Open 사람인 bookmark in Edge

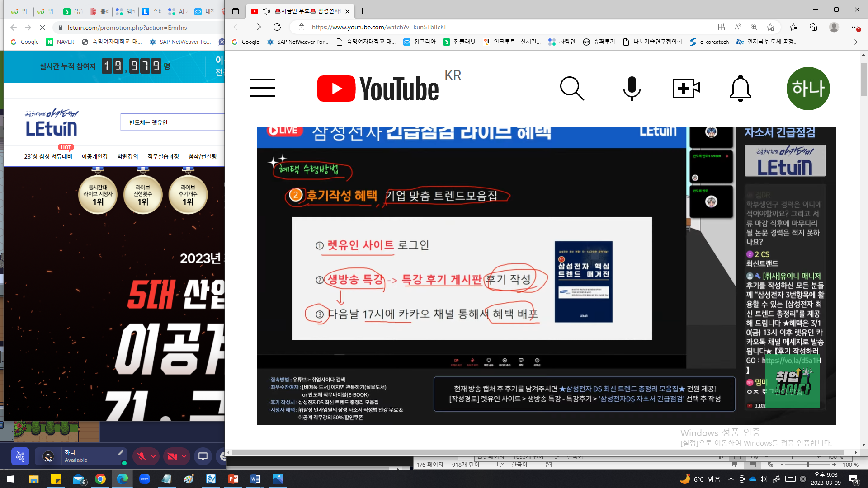562,42
